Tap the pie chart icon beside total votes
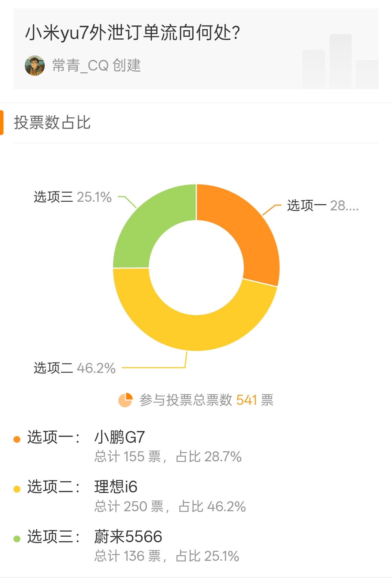 [x=126, y=400]
